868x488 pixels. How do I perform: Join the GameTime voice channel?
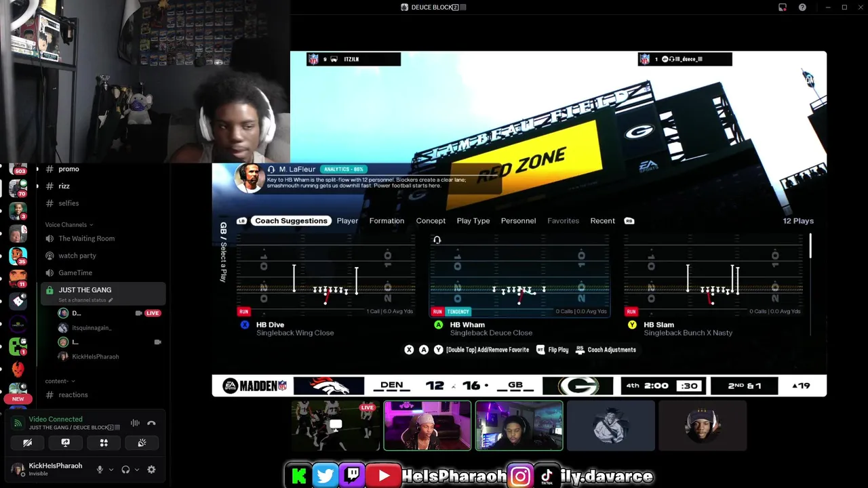pos(75,272)
